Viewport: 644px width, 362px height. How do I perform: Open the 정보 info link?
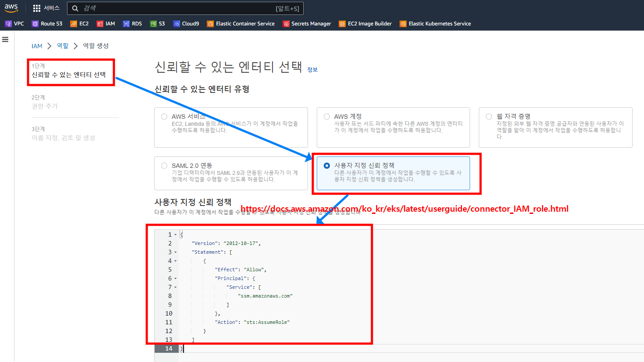[312, 70]
